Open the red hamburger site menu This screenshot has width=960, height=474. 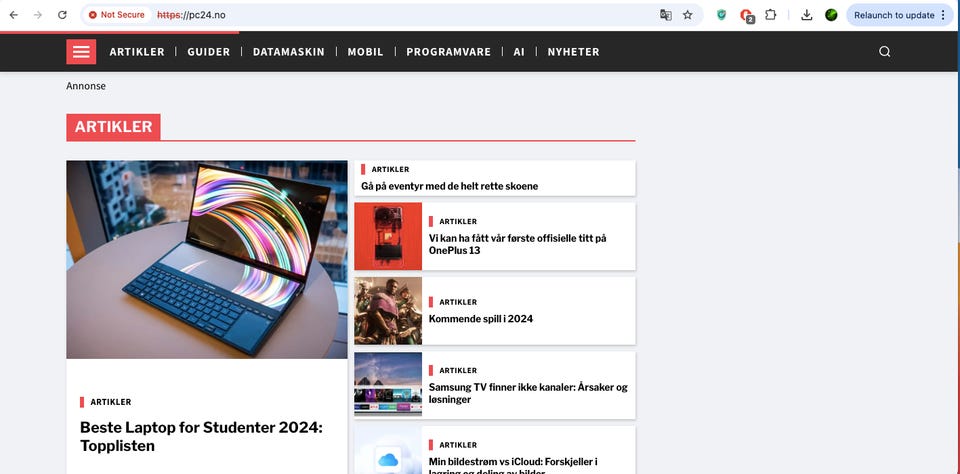(81, 51)
